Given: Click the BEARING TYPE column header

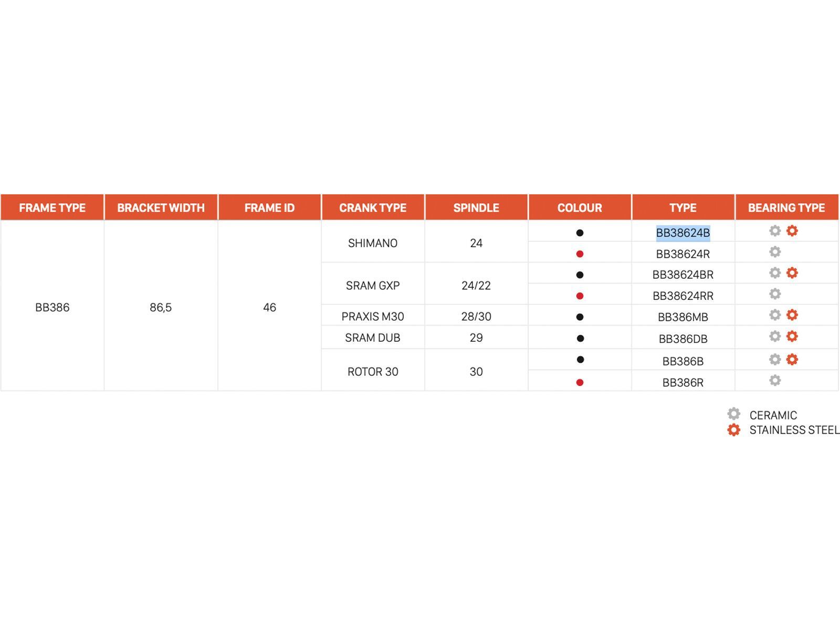Looking at the screenshot, I should (x=786, y=208).
